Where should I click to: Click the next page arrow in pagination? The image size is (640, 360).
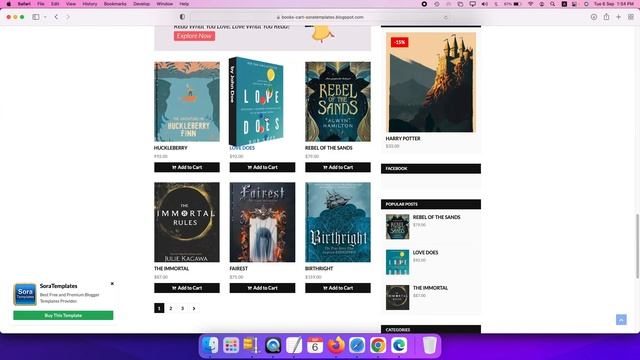(x=194, y=309)
